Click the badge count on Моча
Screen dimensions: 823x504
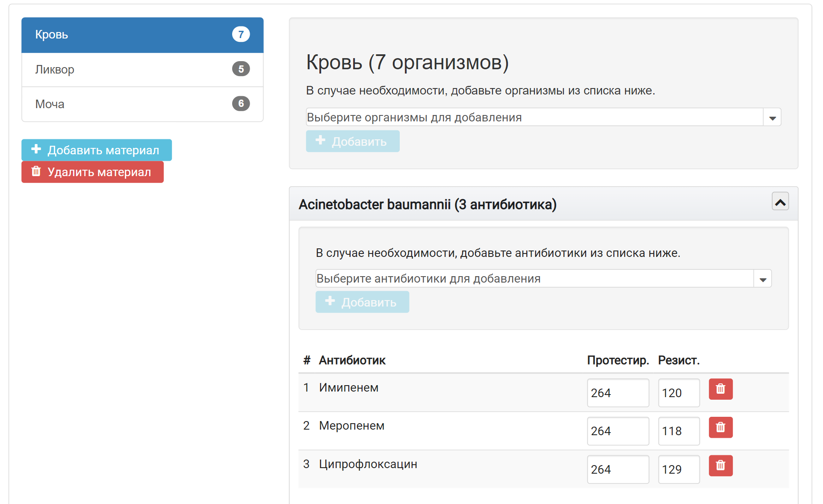[x=241, y=103]
